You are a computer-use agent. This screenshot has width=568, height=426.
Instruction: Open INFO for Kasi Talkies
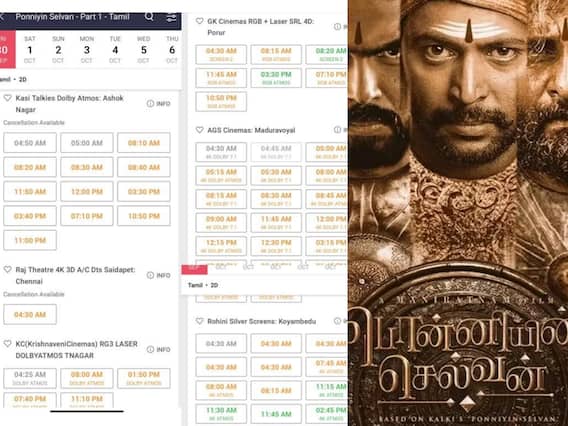158,104
